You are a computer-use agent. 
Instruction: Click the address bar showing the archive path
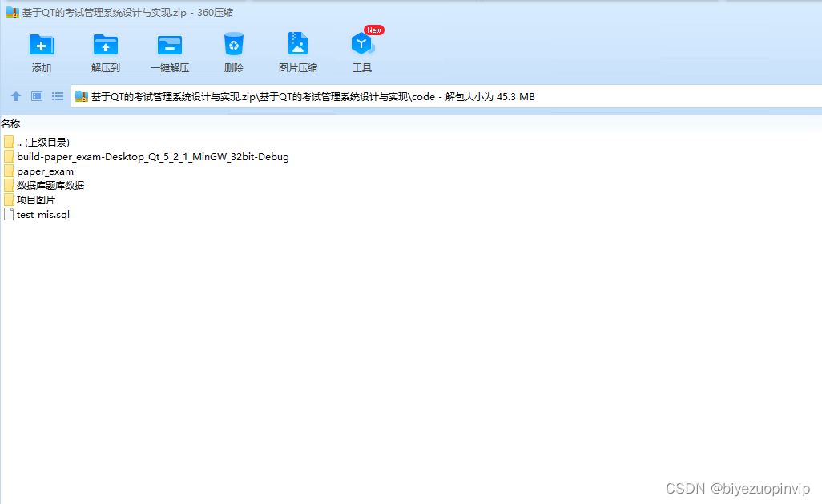320,96
